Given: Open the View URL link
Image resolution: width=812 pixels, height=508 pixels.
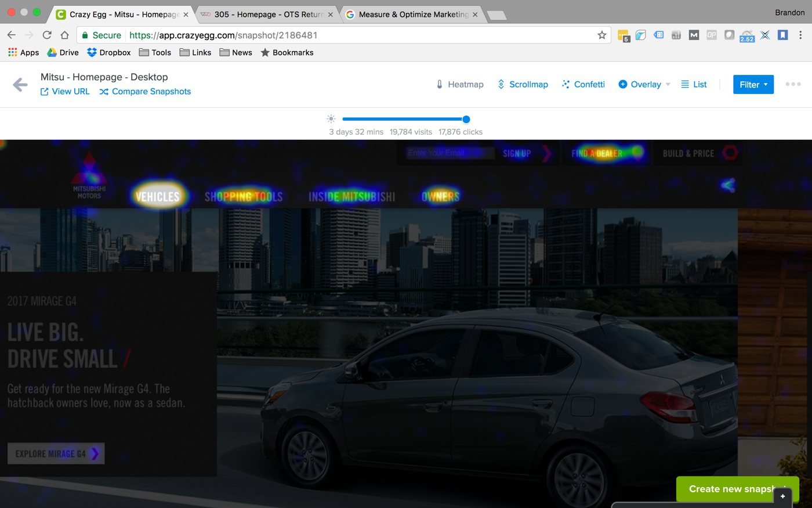Looking at the screenshot, I should click(x=65, y=92).
